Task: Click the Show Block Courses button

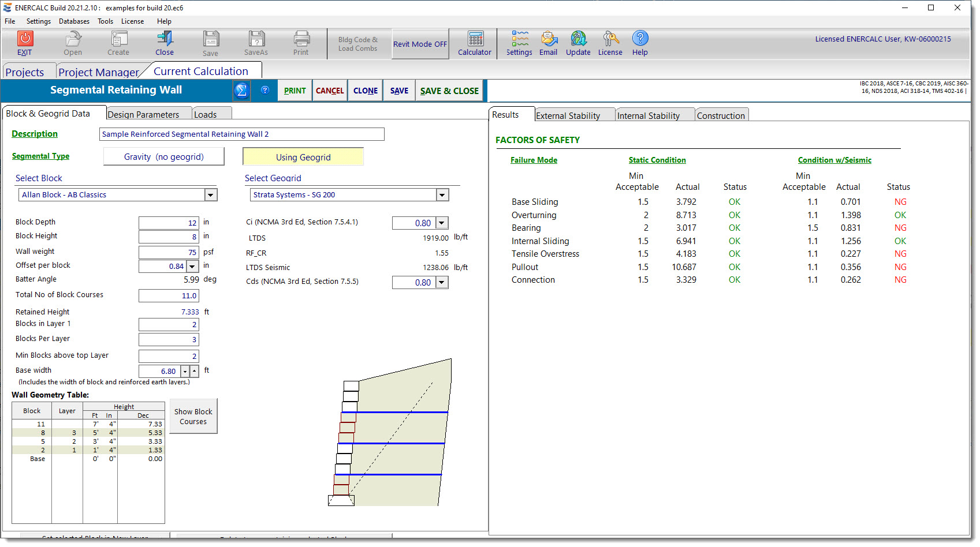Action: click(193, 417)
